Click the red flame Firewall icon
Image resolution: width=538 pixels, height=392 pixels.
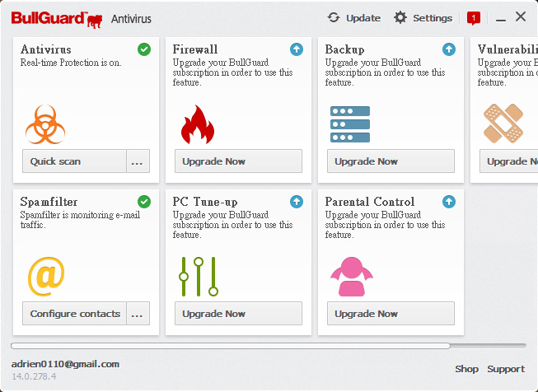[198, 124]
